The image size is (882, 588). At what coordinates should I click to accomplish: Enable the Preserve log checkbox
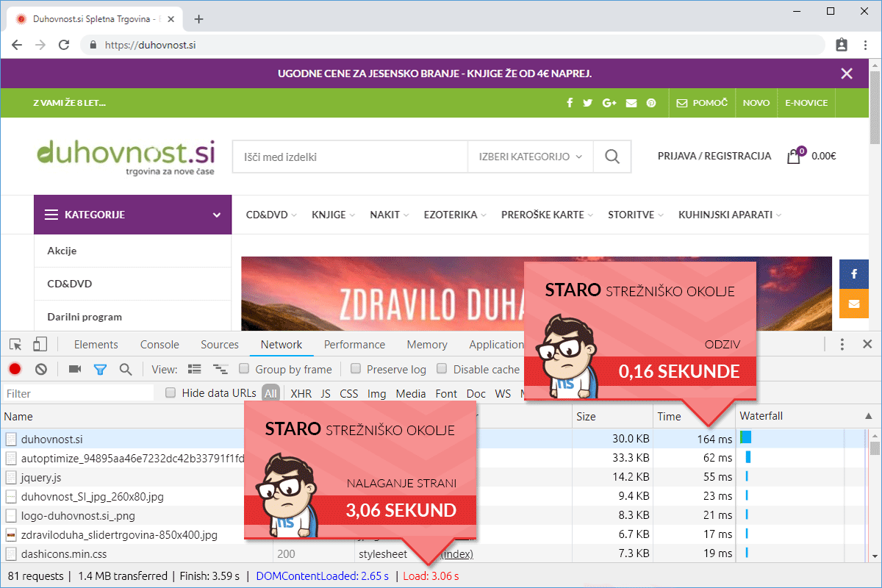[356, 369]
